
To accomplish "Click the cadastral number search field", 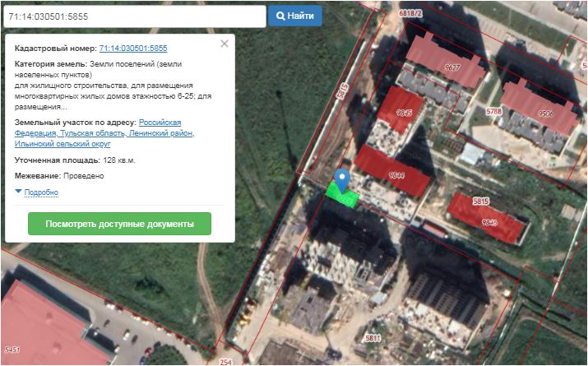I will [x=134, y=16].
